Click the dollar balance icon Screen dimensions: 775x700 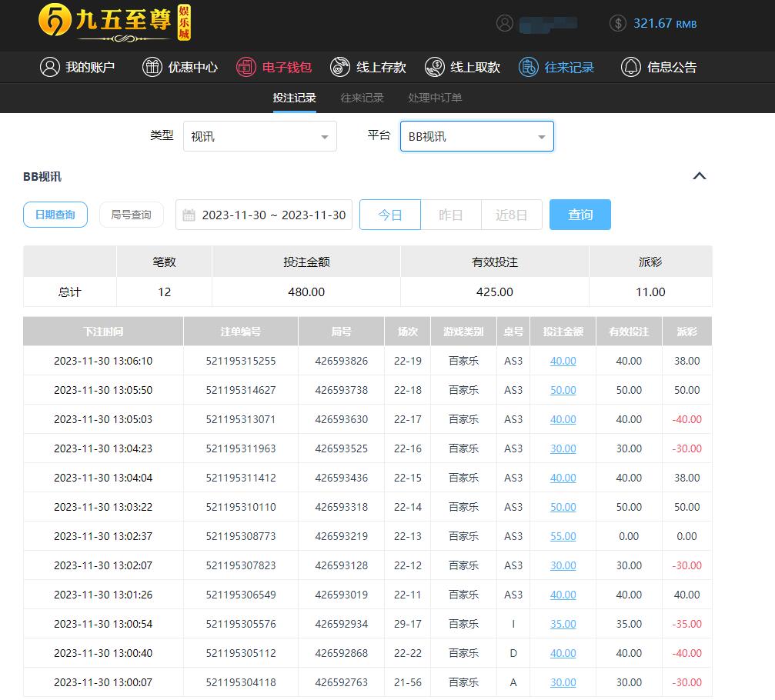[617, 23]
